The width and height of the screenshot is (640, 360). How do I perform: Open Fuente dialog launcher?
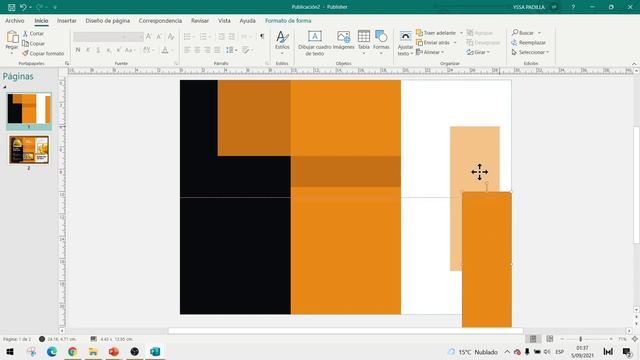(x=176, y=63)
